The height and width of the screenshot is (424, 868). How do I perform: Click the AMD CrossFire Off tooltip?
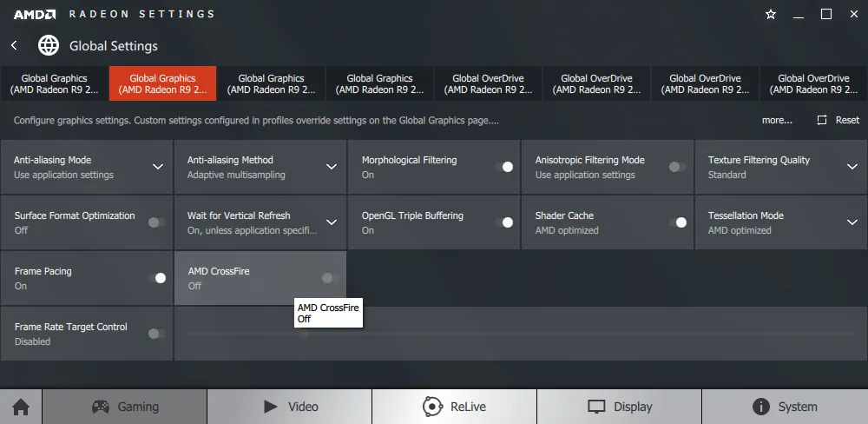(x=328, y=313)
